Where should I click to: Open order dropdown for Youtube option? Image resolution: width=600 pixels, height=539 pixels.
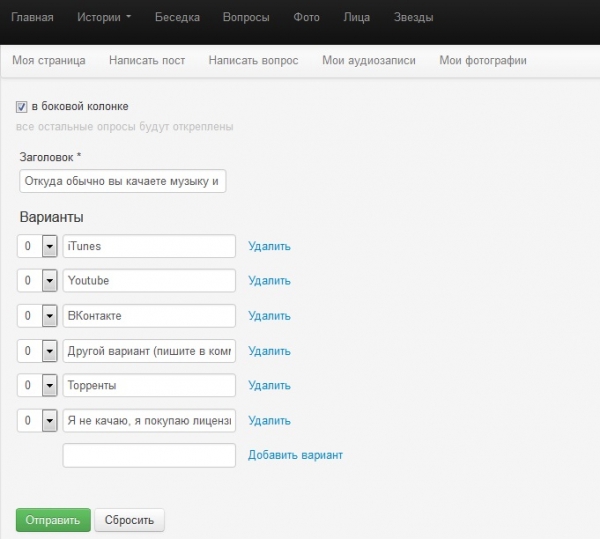[38, 280]
